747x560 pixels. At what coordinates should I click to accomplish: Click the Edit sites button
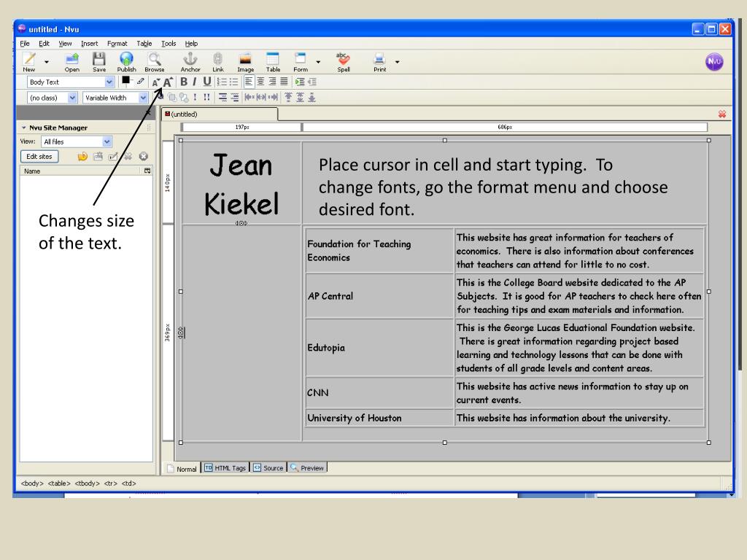click(39, 156)
